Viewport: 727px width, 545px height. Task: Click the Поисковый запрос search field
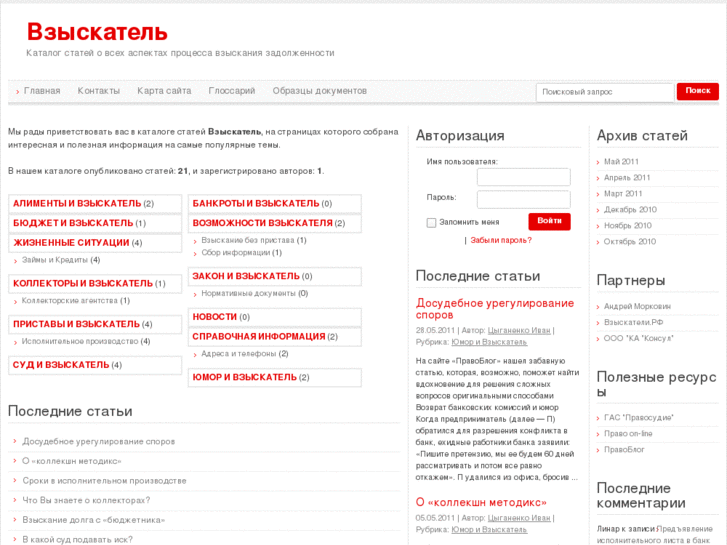pos(605,92)
